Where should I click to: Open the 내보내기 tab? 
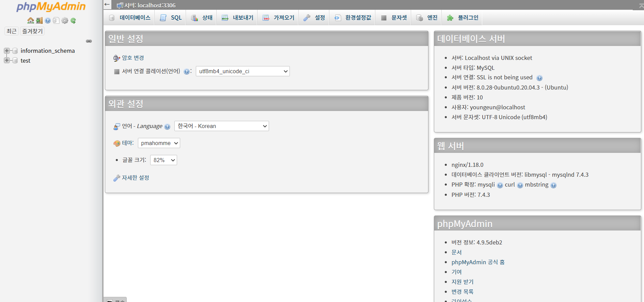237,18
